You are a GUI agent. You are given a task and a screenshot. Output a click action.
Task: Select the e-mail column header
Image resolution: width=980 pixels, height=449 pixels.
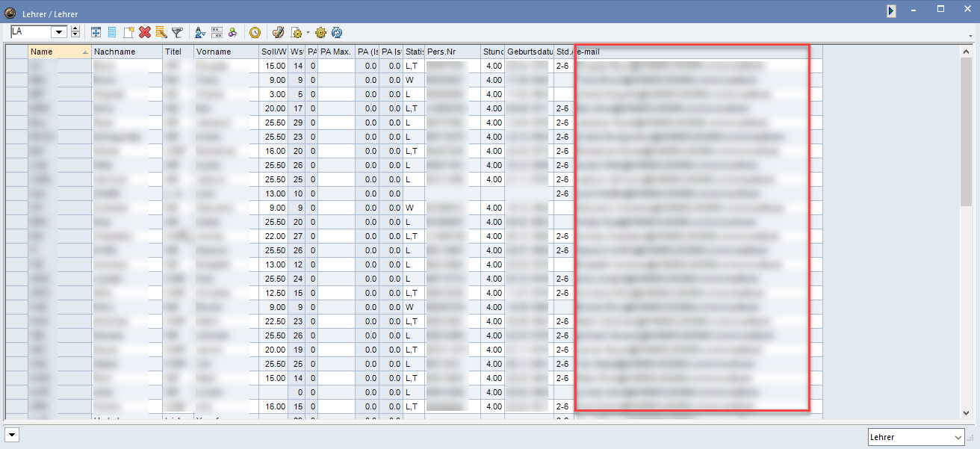[692, 52]
